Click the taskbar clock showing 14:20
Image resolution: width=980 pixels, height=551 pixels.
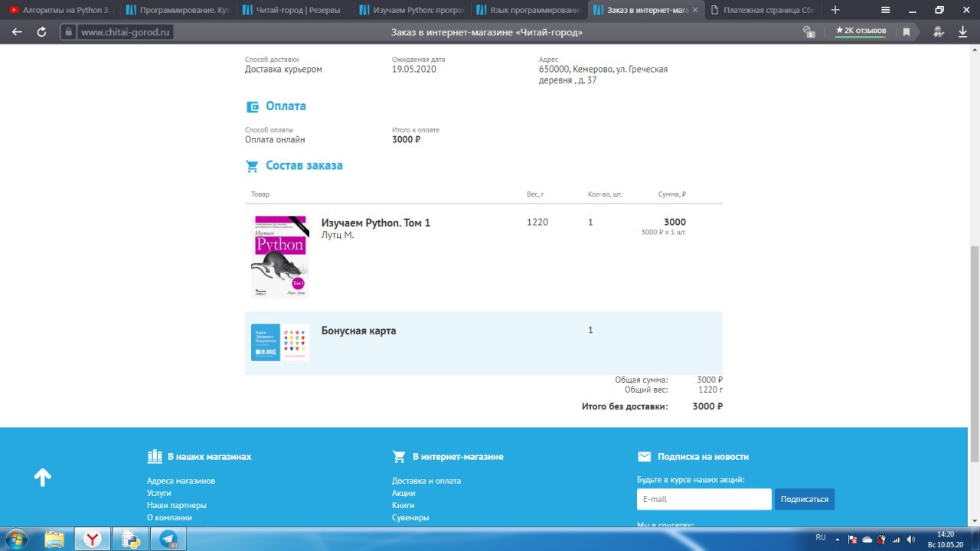946,540
